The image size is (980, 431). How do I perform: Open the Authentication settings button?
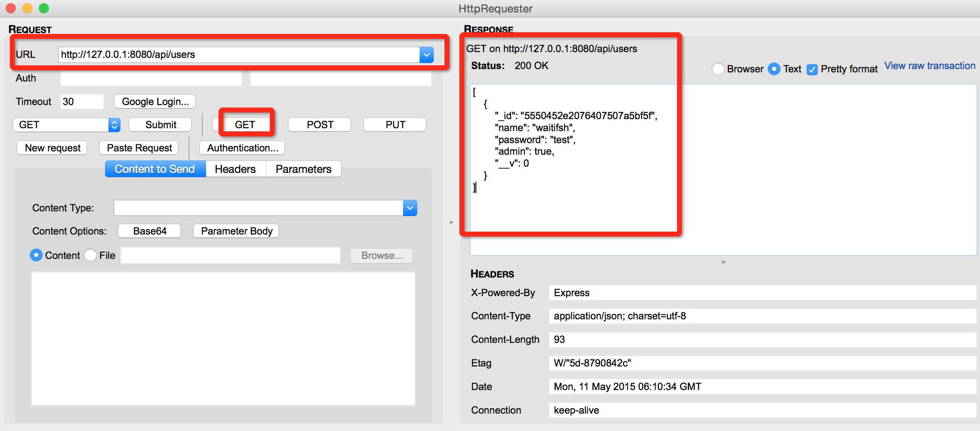pos(243,148)
